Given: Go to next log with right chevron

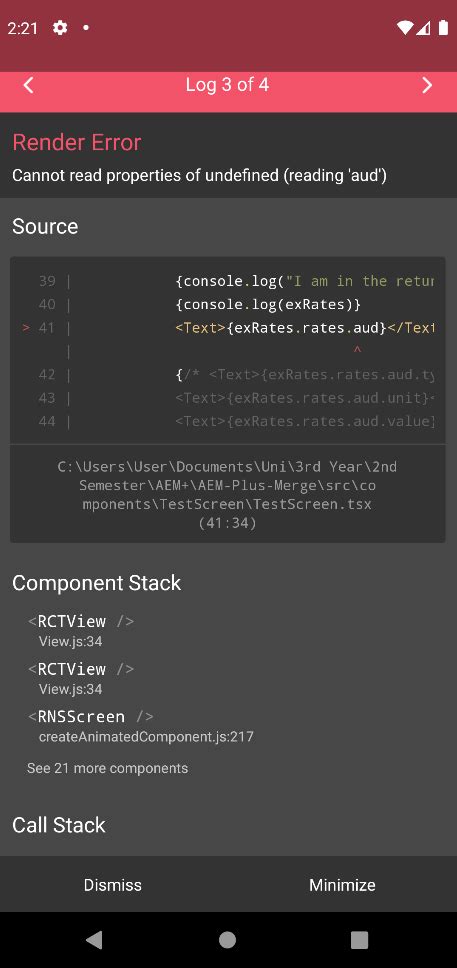Looking at the screenshot, I should pyautogui.click(x=427, y=85).
